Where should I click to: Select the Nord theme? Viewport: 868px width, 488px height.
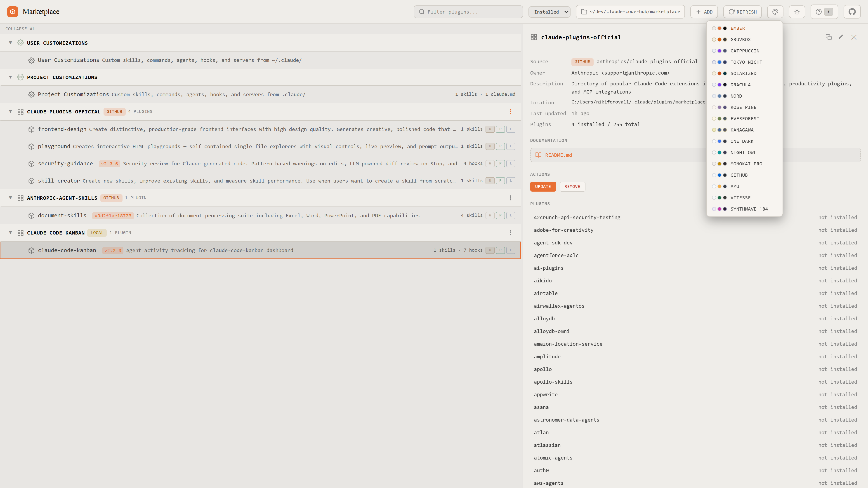tap(744, 96)
